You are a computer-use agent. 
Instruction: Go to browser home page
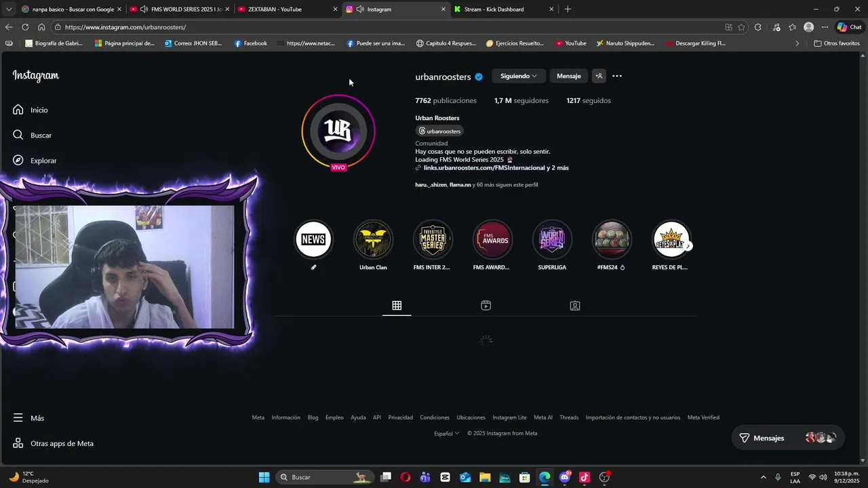pyautogui.click(x=41, y=27)
